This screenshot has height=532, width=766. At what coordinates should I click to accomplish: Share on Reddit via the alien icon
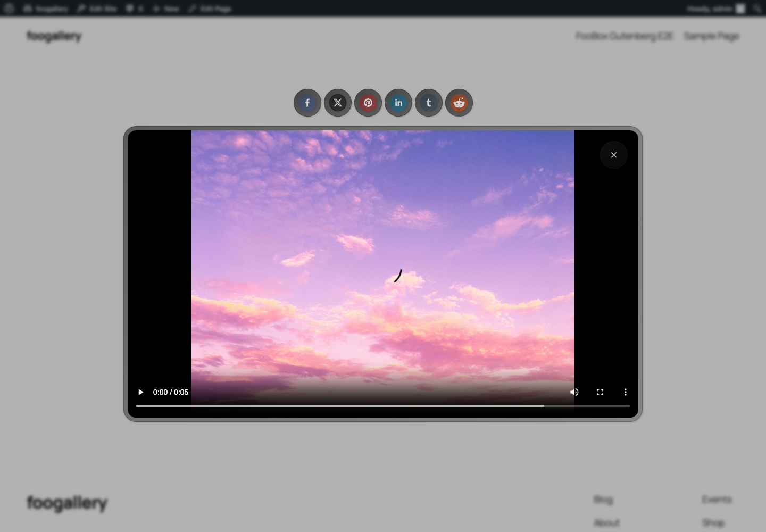coord(459,103)
